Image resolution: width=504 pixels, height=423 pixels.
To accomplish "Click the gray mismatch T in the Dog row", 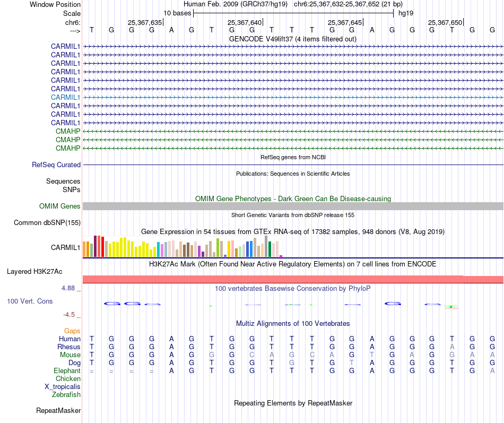I will pyautogui.click(x=352, y=363).
